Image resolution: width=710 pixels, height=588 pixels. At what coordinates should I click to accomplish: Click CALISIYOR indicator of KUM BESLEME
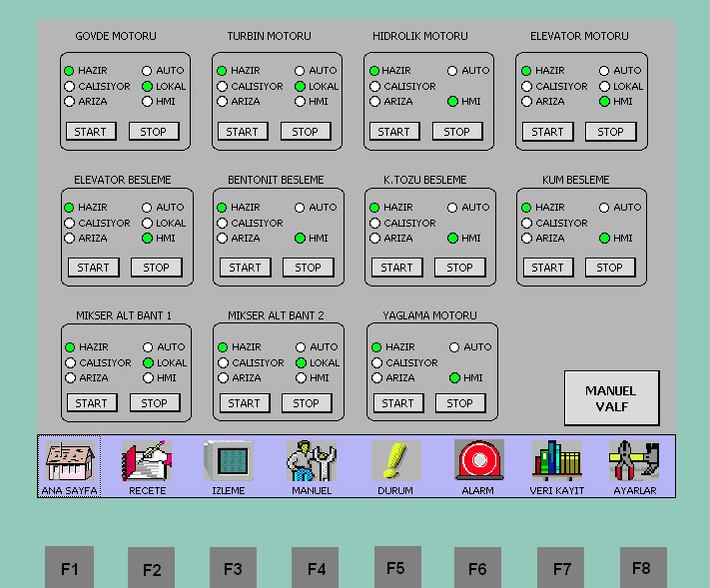[x=526, y=223]
